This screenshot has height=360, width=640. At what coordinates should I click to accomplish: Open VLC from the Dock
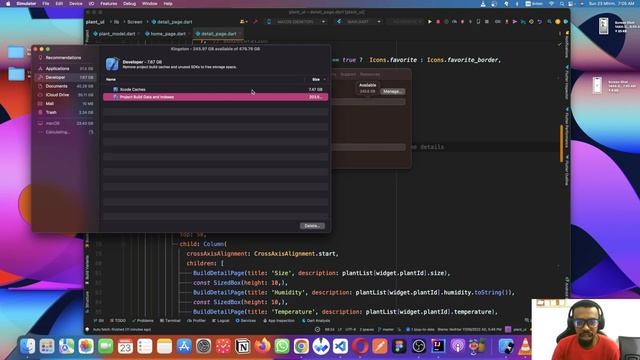526,347
